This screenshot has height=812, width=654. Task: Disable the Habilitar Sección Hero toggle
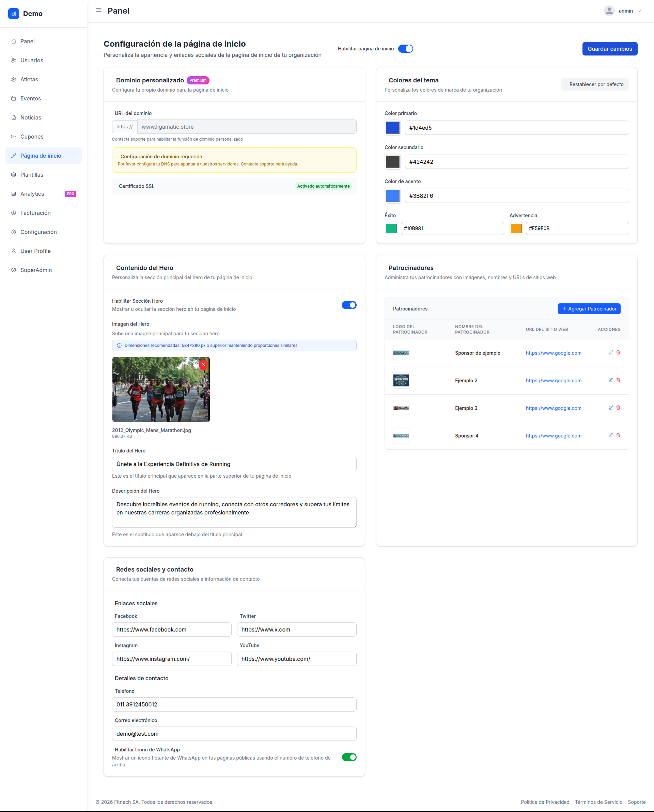pyautogui.click(x=349, y=305)
